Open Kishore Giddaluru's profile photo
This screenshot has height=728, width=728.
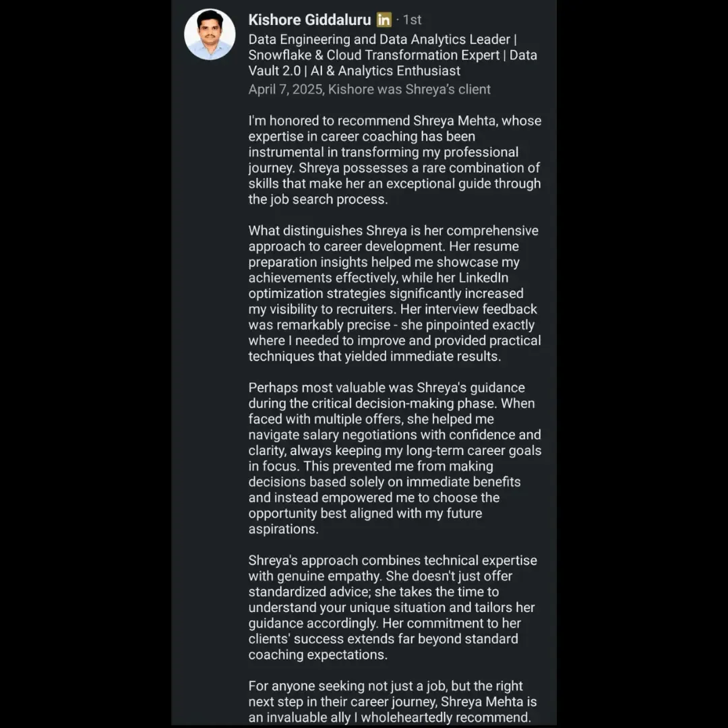(210, 34)
